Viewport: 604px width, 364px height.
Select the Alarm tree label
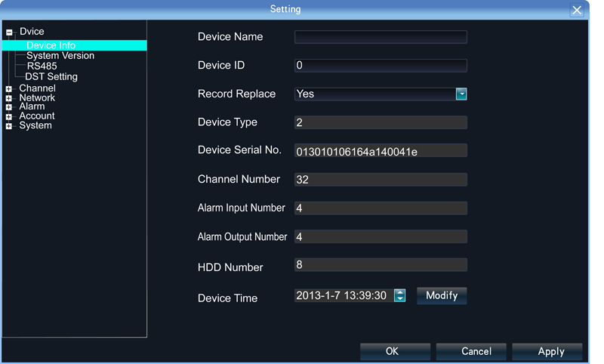pos(32,106)
